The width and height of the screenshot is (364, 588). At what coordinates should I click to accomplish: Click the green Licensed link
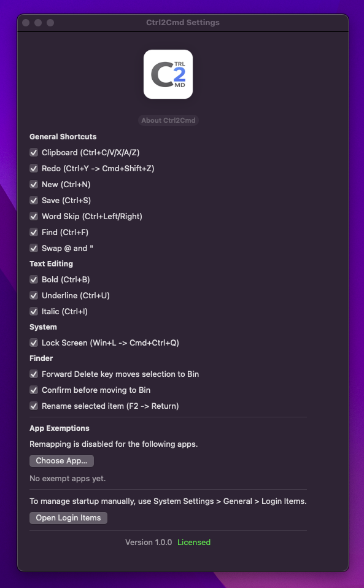coord(194,542)
